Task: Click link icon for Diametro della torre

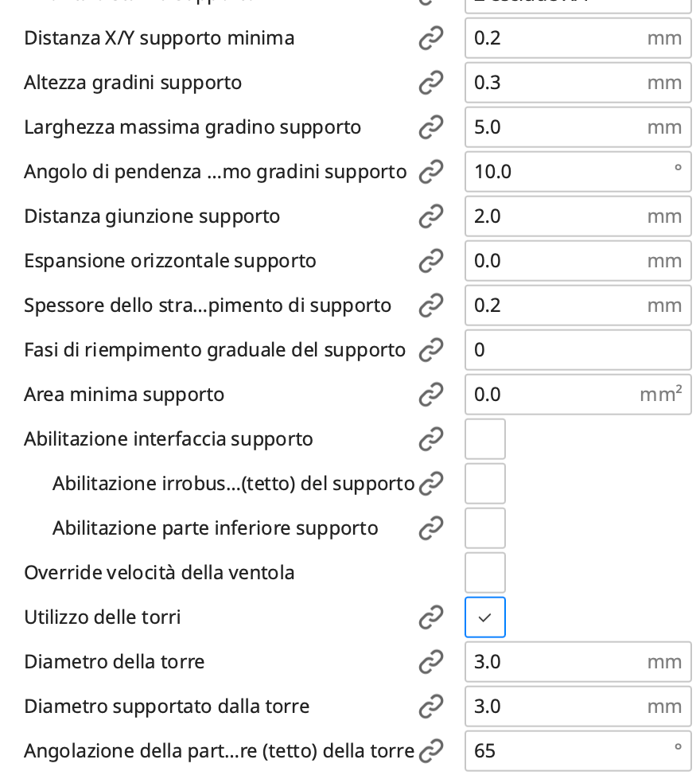Action: click(x=431, y=662)
